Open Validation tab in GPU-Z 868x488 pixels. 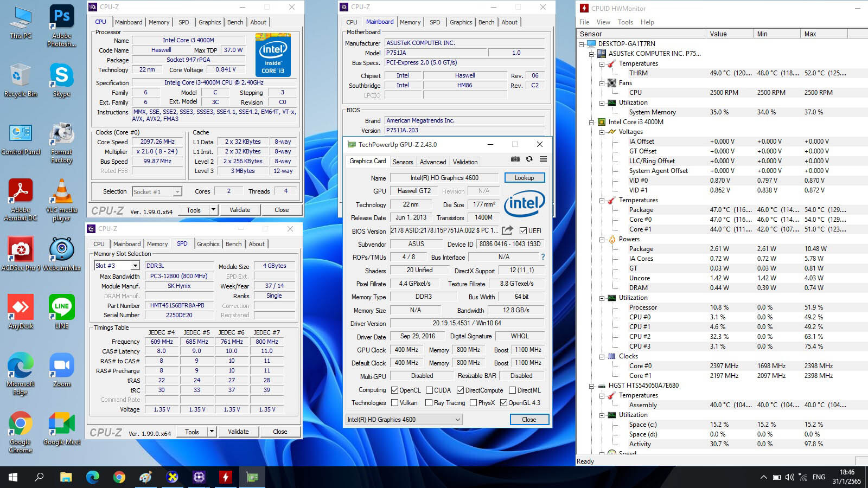465,162
